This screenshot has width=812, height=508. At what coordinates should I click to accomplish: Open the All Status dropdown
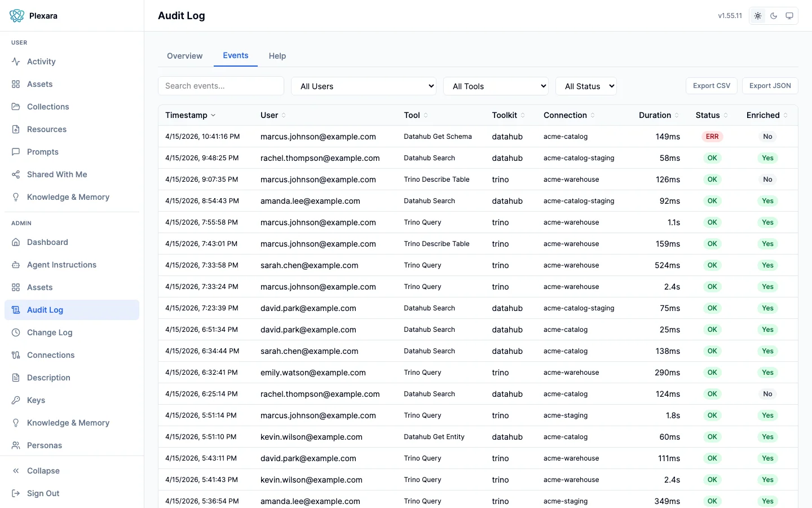click(586, 86)
